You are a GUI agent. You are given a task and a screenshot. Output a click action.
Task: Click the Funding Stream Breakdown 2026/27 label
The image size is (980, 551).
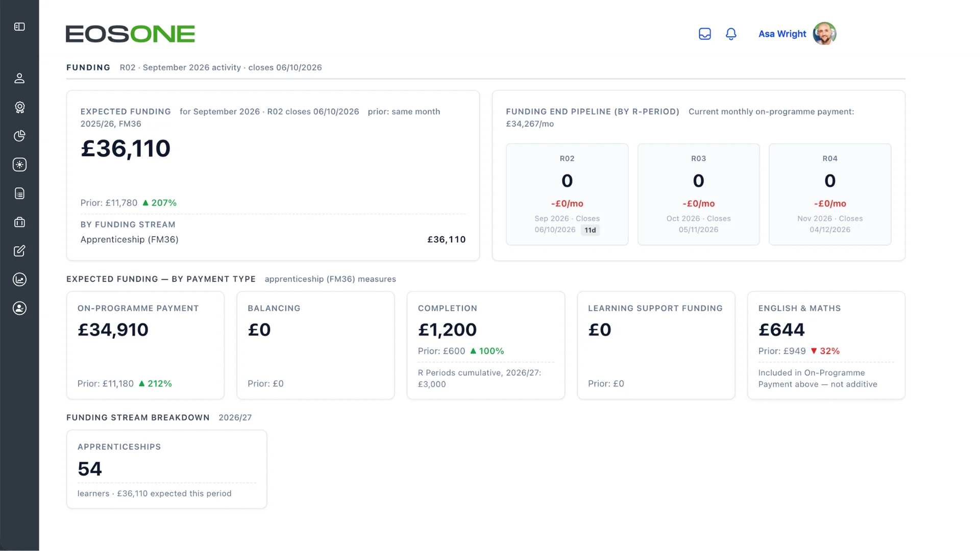point(159,417)
